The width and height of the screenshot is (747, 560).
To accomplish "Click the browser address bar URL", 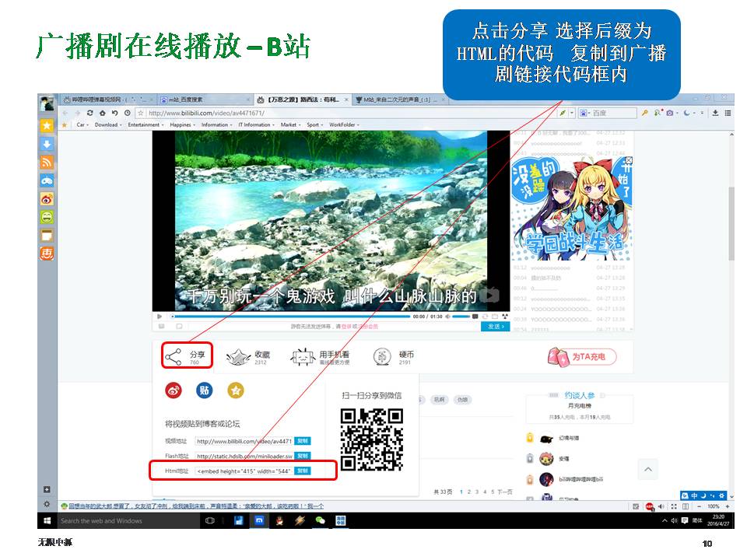I will click(206, 113).
